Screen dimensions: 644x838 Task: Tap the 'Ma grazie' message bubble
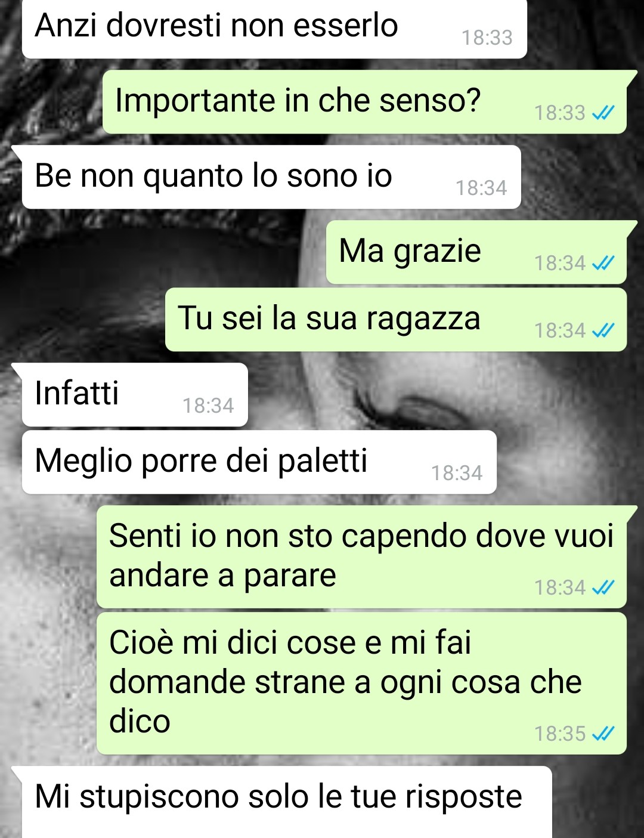click(476, 252)
